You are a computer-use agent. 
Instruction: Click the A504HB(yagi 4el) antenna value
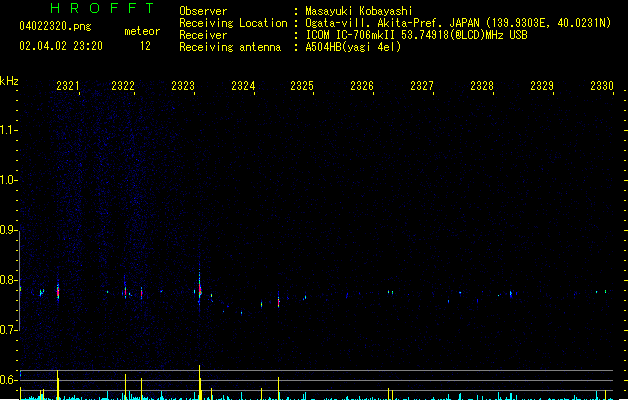(353, 47)
